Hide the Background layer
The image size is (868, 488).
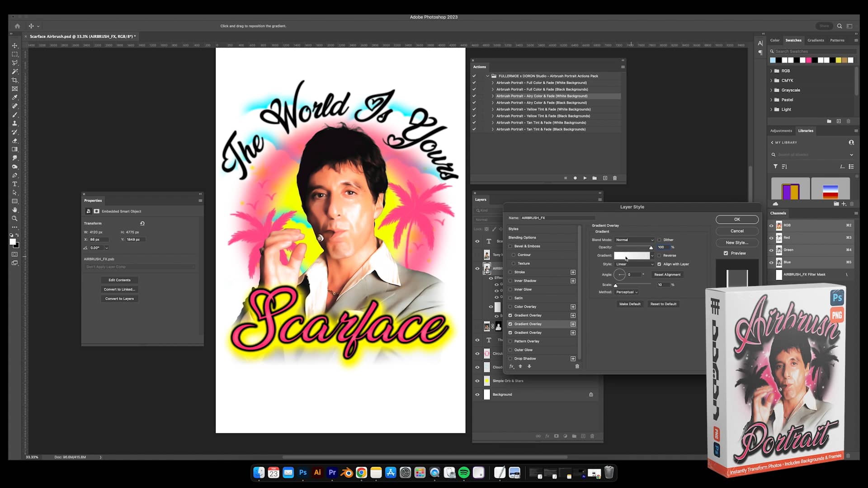click(477, 394)
